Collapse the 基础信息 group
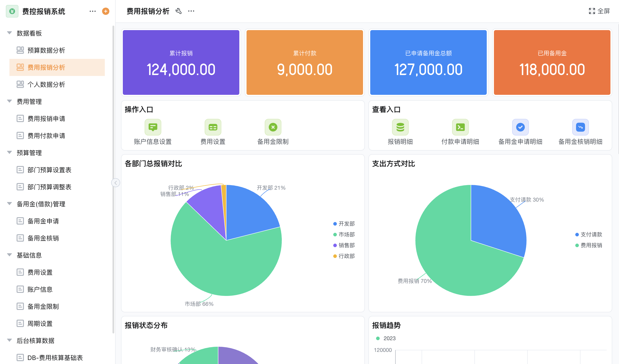This screenshot has height=364, width=619. [x=10, y=255]
